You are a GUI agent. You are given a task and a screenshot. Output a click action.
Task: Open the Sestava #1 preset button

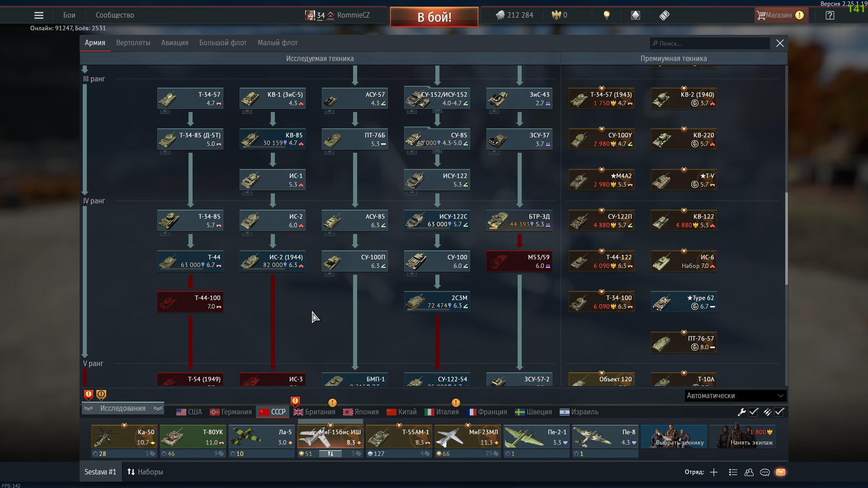point(100,472)
